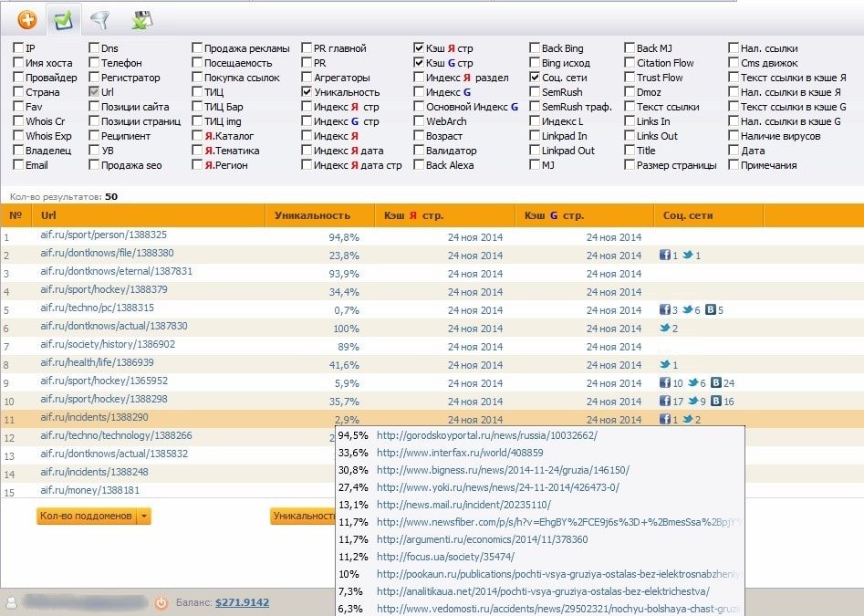Screen dimensions: 864x616
Task: Click Twitter icon in row 10
Action: click(x=692, y=402)
